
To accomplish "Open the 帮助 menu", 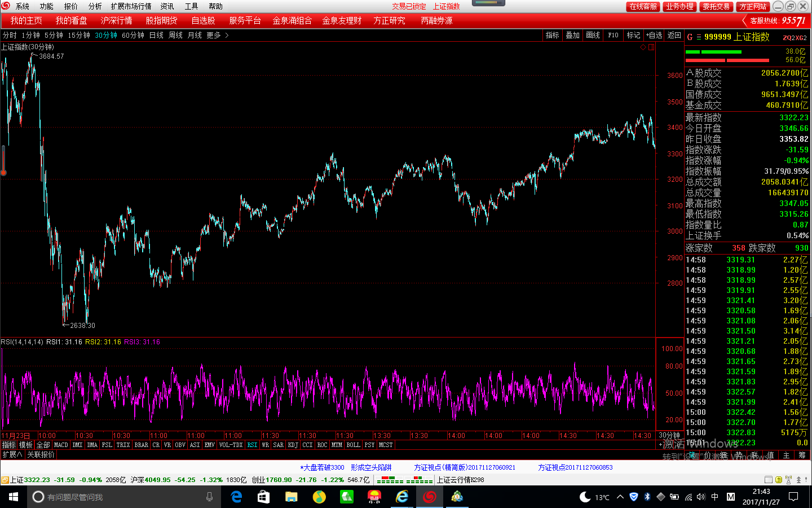I will point(216,6).
